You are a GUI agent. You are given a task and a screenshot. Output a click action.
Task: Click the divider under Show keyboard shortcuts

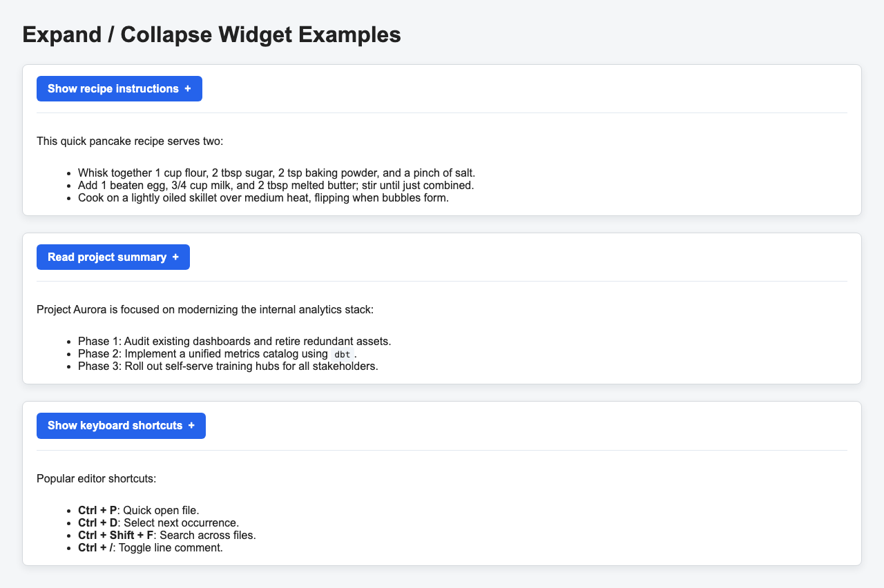442,450
